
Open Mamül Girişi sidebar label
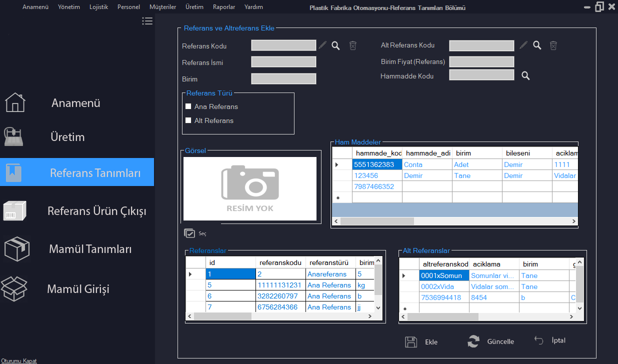[78, 289]
